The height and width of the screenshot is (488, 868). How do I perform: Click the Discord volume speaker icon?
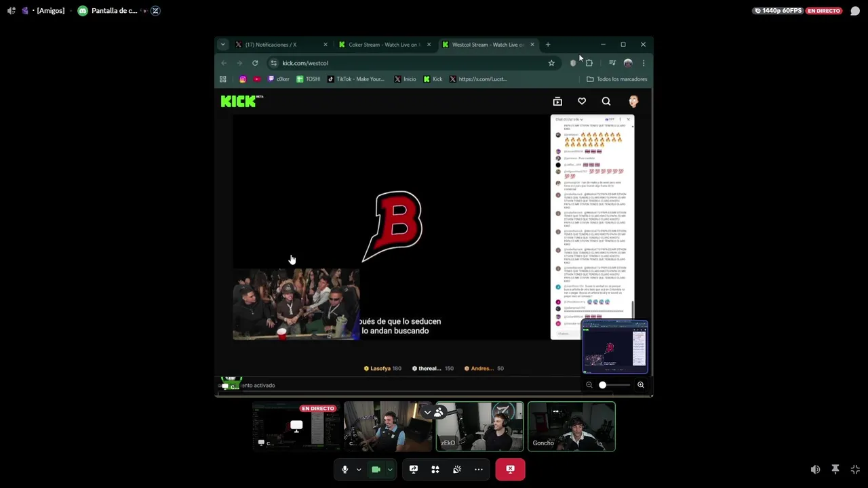[815, 469]
